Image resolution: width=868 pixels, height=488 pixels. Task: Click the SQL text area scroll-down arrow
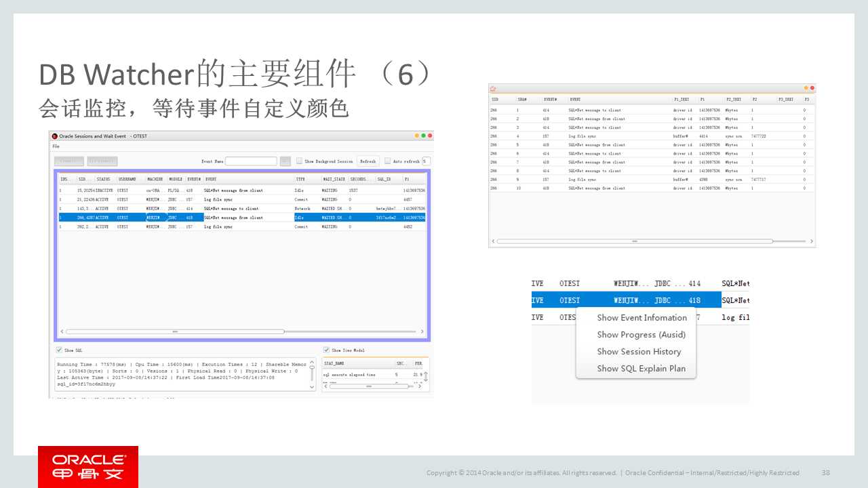click(x=312, y=387)
